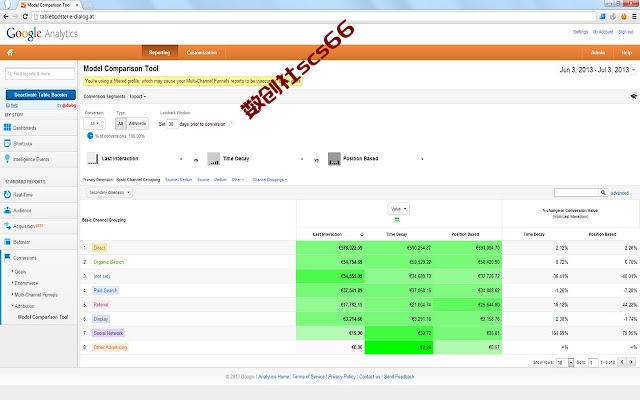Viewport: 640px width, 400px height.
Task: Open the Shortcuts sidebar icon
Action: pyautogui.click(x=7, y=143)
